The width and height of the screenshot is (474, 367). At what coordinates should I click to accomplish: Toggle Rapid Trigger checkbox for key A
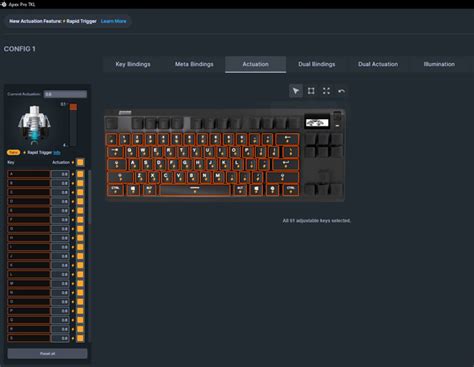pyautogui.click(x=80, y=174)
